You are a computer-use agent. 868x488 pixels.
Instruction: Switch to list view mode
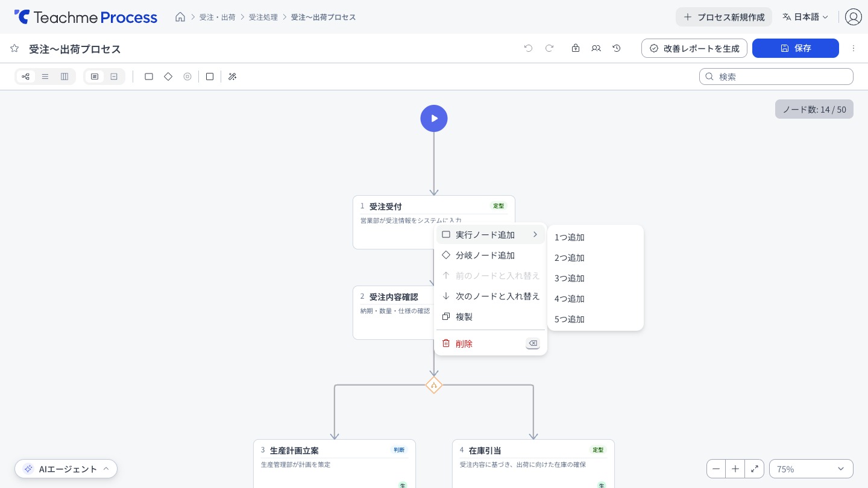point(45,77)
